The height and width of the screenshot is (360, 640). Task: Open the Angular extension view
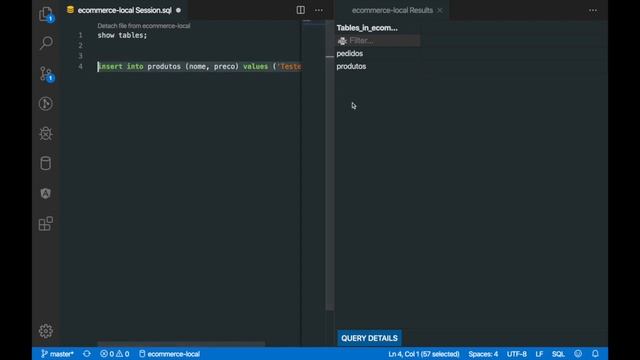(46, 193)
